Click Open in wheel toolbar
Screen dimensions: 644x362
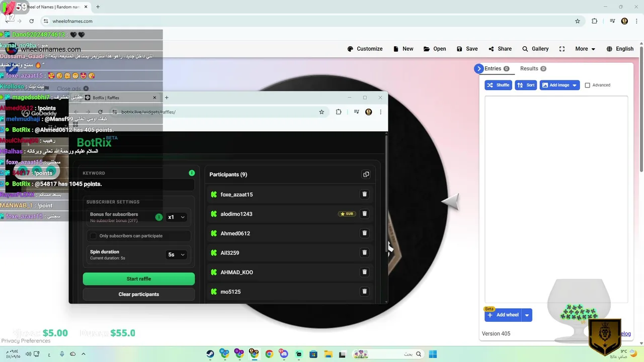pyautogui.click(x=435, y=49)
